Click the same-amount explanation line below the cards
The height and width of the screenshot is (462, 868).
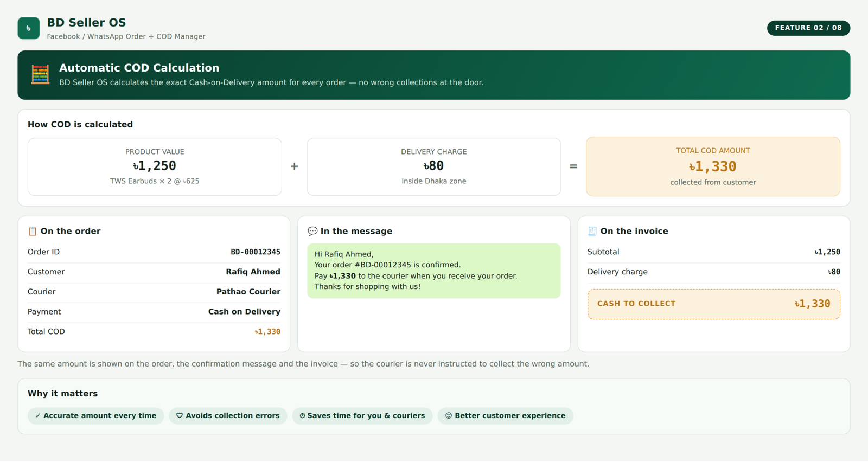click(x=303, y=364)
